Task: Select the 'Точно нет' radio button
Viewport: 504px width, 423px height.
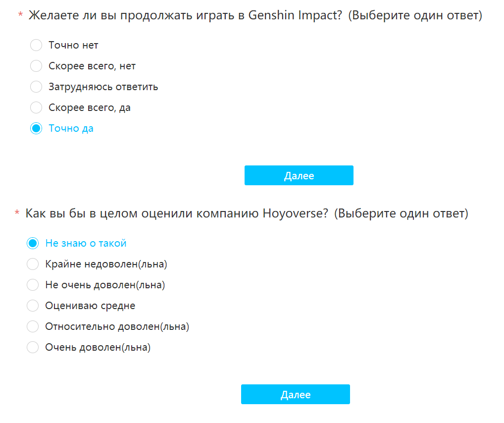Action: click(36, 45)
